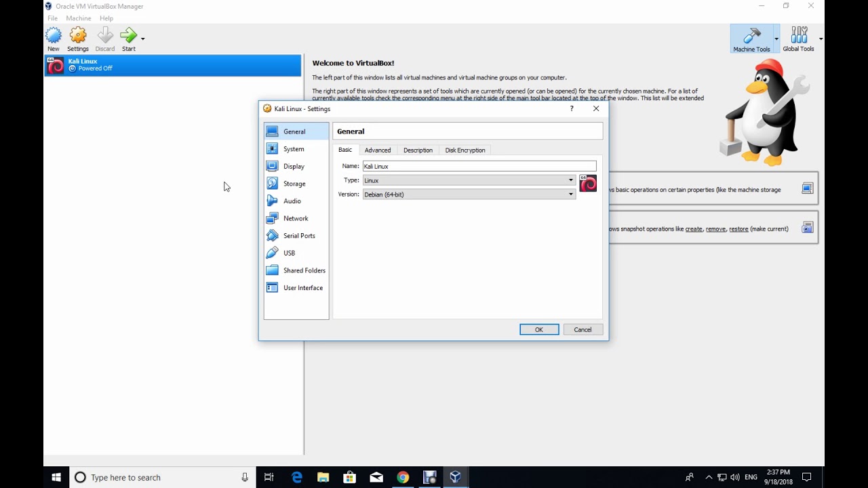Select General category in the Settings sidebar

pyautogui.click(x=296, y=131)
